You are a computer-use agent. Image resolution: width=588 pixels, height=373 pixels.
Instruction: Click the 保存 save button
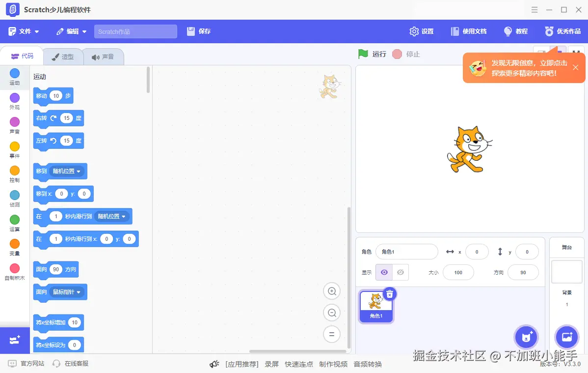pos(199,31)
